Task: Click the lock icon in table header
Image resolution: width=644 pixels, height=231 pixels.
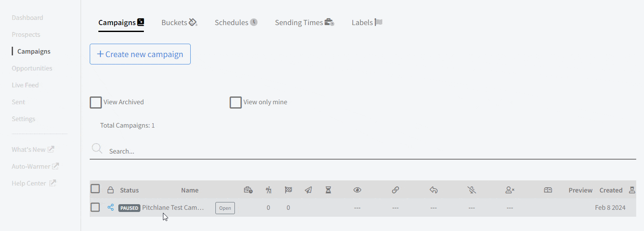Action: tap(111, 190)
